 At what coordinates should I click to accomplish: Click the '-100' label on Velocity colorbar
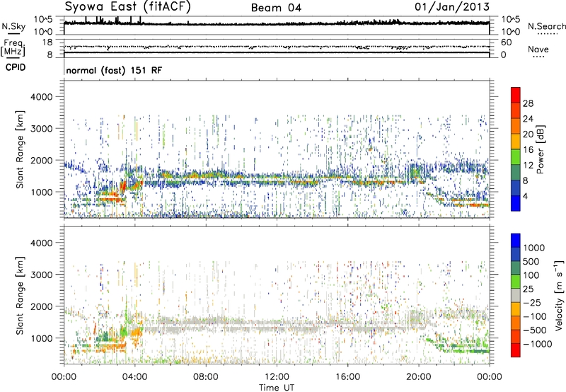coord(534,316)
